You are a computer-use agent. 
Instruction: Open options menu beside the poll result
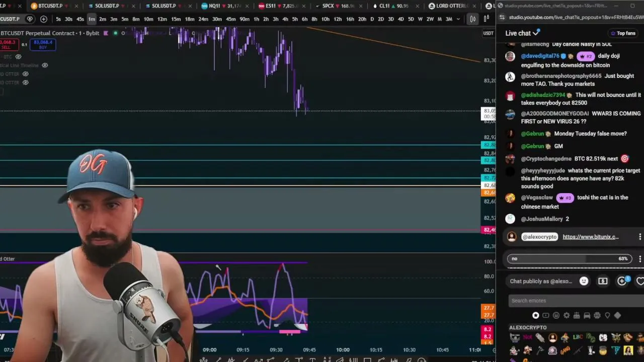point(640,258)
